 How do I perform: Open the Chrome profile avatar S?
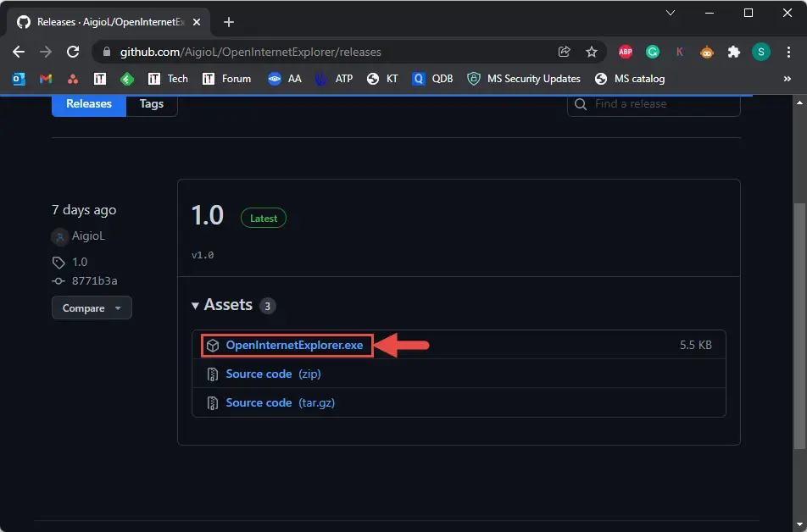pyautogui.click(x=760, y=52)
